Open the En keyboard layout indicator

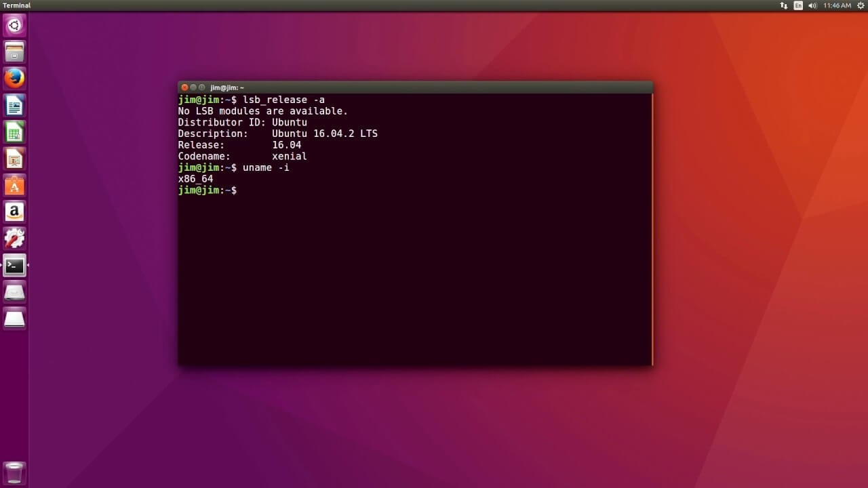coord(798,5)
